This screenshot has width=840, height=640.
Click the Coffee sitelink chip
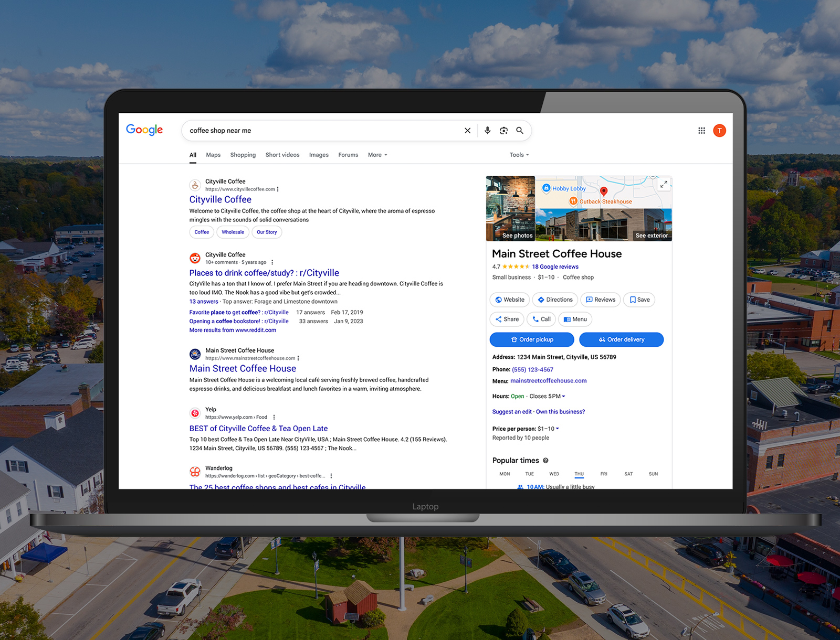[202, 232]
